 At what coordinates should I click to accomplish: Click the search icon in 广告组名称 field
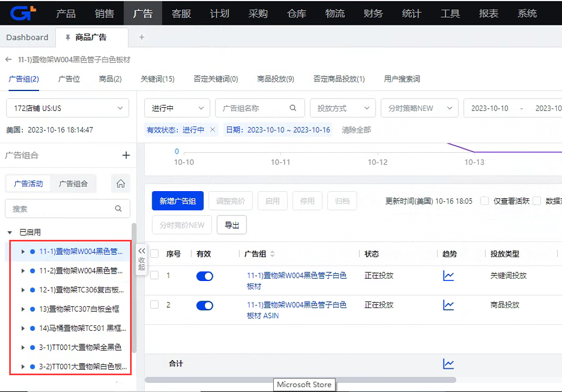[x=293, y=108]
